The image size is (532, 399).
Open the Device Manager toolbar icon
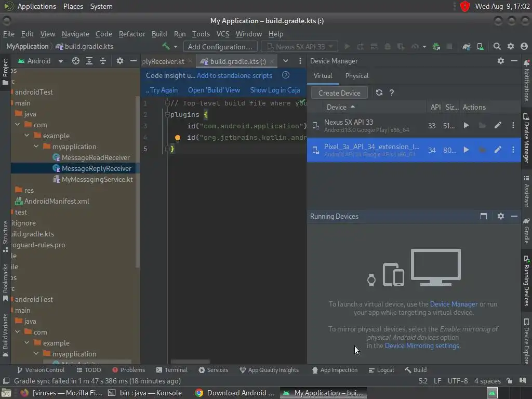tap(480, 46)
